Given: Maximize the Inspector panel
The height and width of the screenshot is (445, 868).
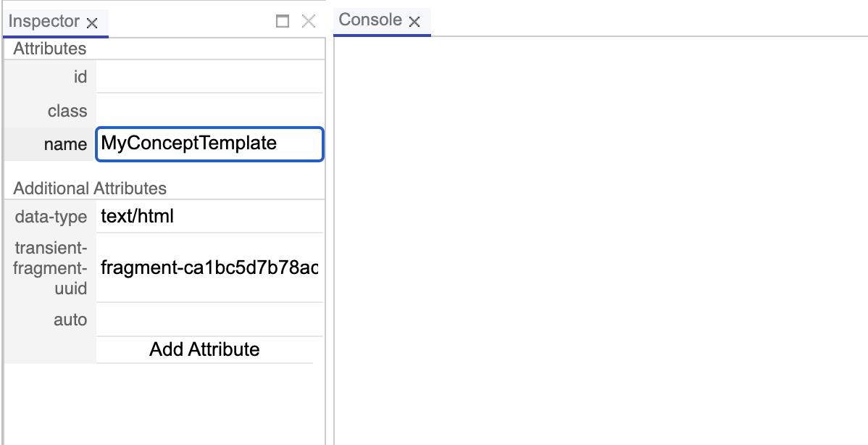Looking at the screenshot, I should click(283, 22).
